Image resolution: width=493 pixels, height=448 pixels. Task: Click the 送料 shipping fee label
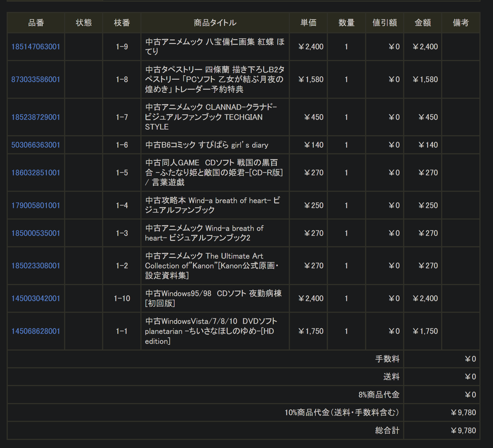click(x=391, y=377)
